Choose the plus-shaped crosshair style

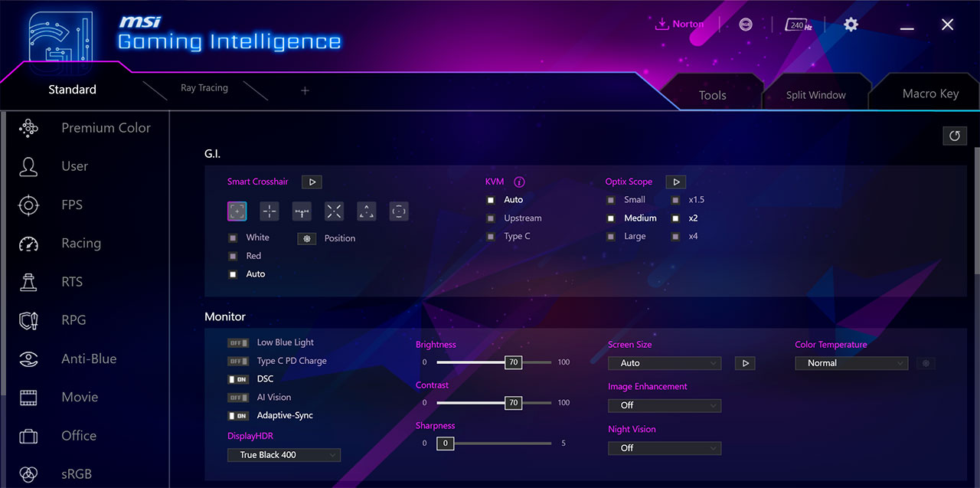(x=269, y=211)
